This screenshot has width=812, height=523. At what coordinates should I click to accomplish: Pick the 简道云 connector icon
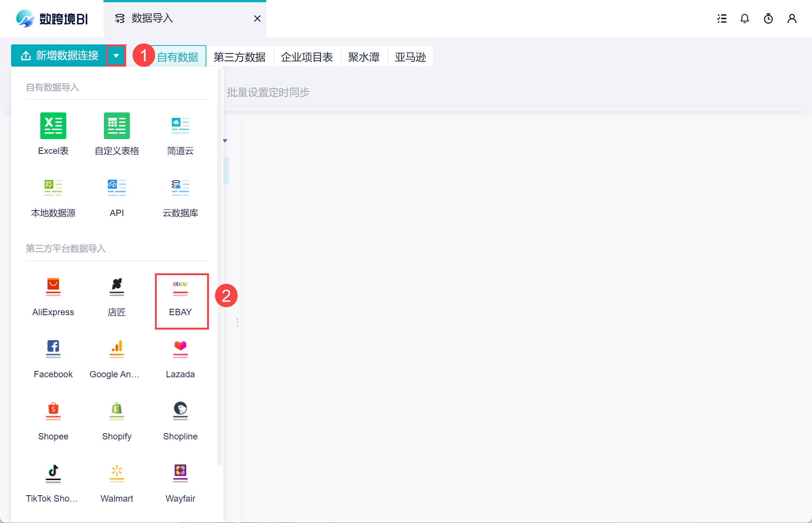pyautogui.click(x=180, y=126)
